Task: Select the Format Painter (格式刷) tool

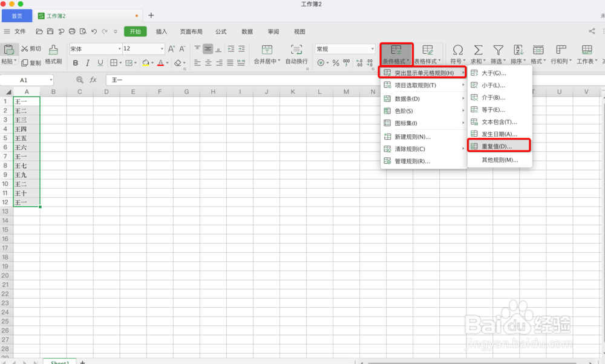Action: [54, 54]
